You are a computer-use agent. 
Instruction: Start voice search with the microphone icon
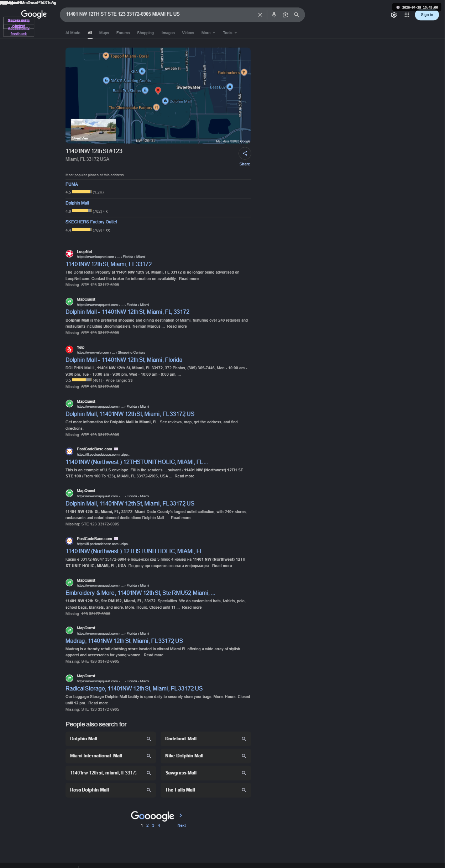coord(274,15)
